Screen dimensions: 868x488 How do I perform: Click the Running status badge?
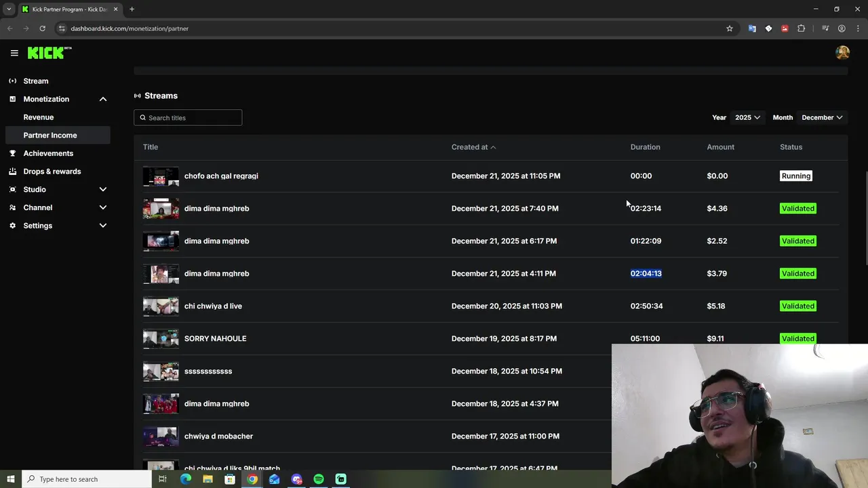[796, 176]
